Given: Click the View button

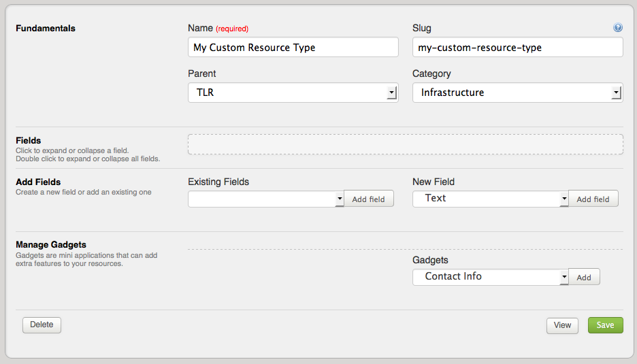Looking at the screenshot, I should 562,325.
